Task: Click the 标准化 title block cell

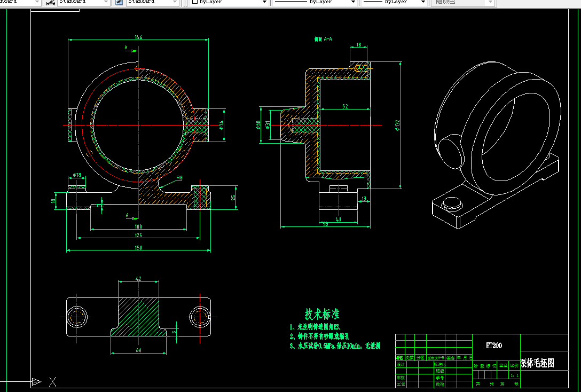Action: pyautogui.click(x=439, y=365)
